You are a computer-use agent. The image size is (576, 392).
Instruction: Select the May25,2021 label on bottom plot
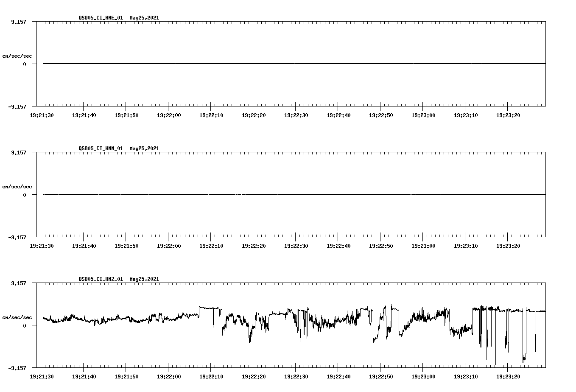144,279
